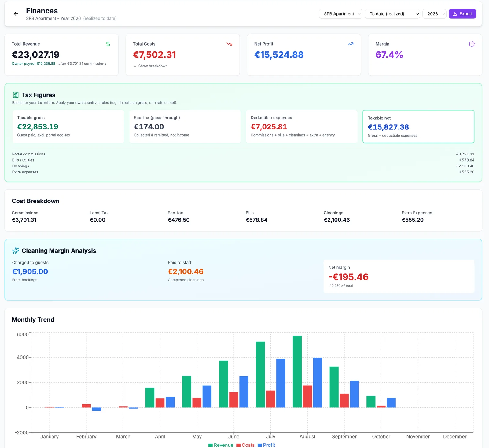Viewport: 489px width, 448px height.
Task: Open the 2026 year dropdown
Action: 435,14
